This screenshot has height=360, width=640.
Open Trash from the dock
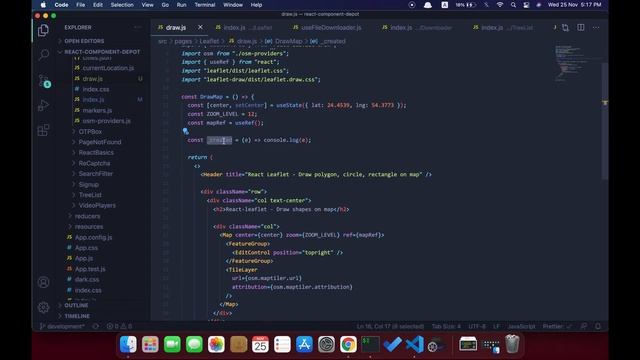512,344
